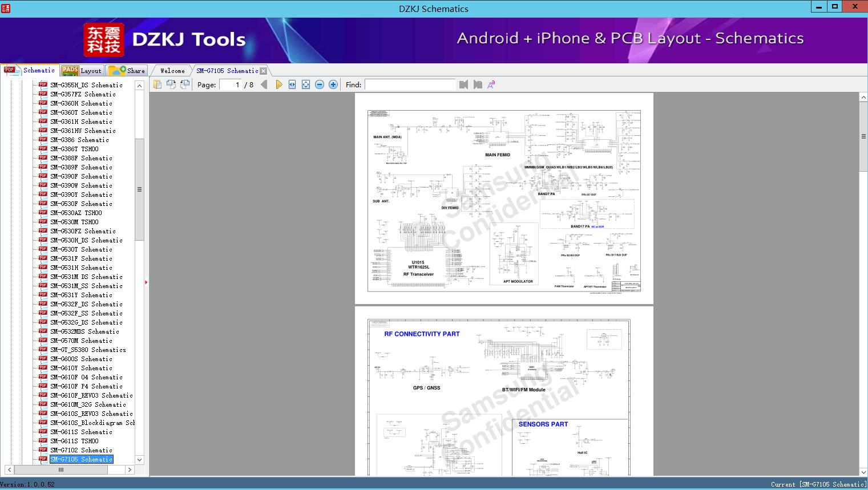Select SM-G7102 Schematic in tree

click(81, 450)
